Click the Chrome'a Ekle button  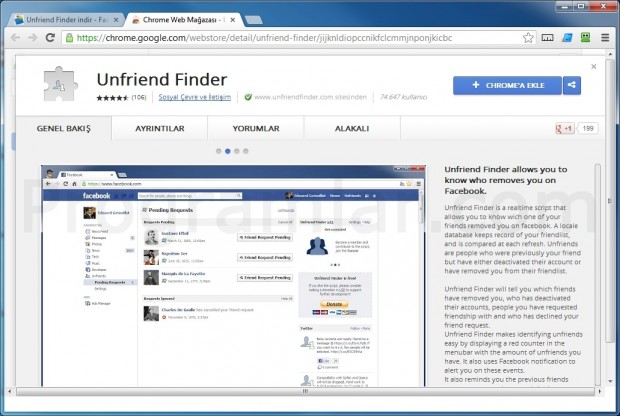coord(507,86)
